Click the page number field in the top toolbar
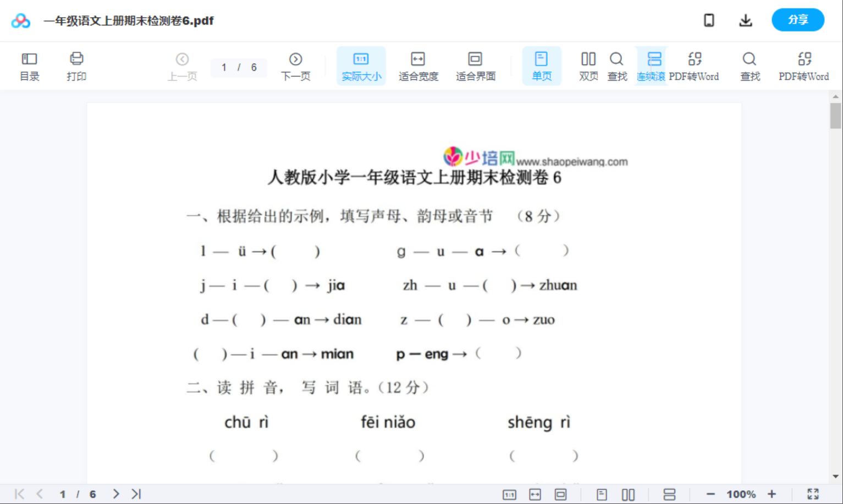 point(224,67)
